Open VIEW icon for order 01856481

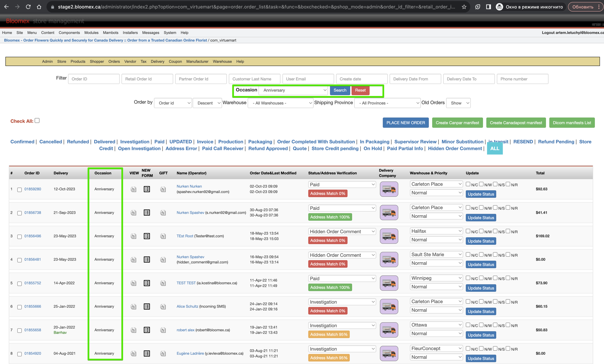[x=133, y=260]
